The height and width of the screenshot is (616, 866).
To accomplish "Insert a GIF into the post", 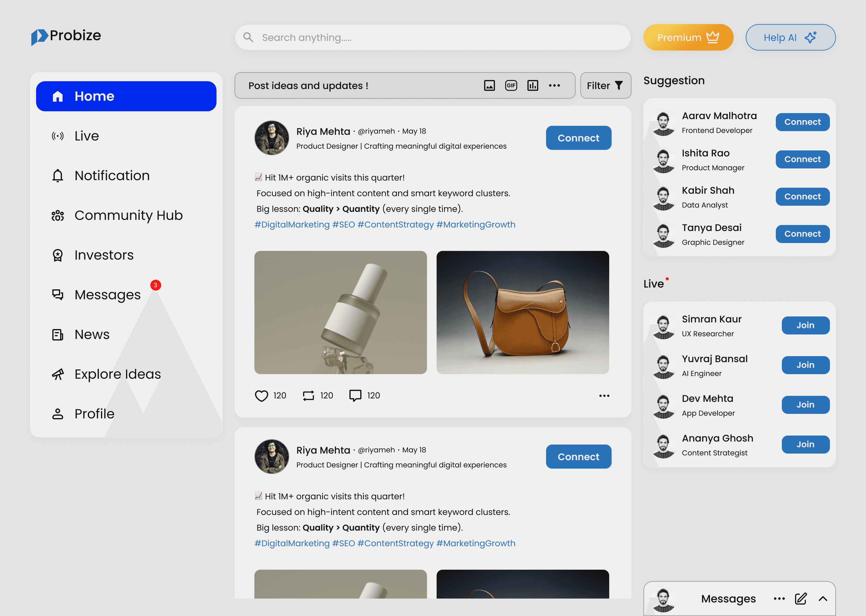I will [511, 86].
